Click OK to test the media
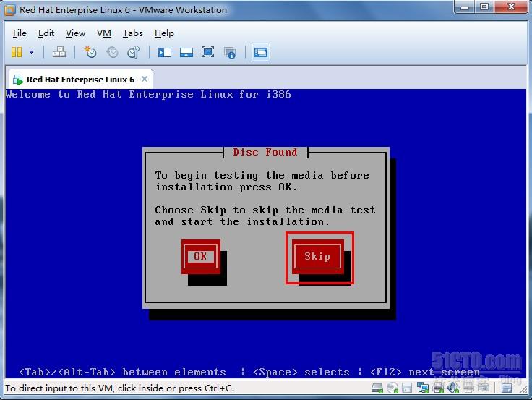Screen dimensions: 532x400 pyautogui.click(x=200, y=256)
